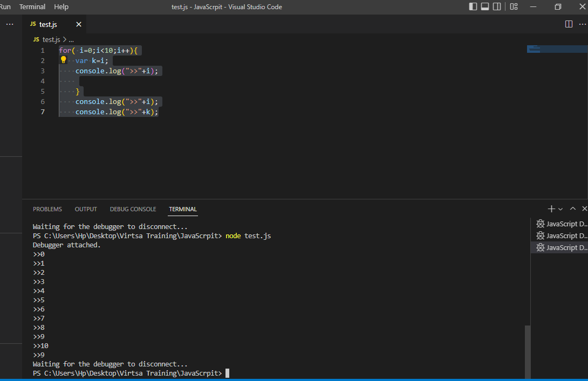Open a new terminal with the plus icon

(x=551, y=209)
